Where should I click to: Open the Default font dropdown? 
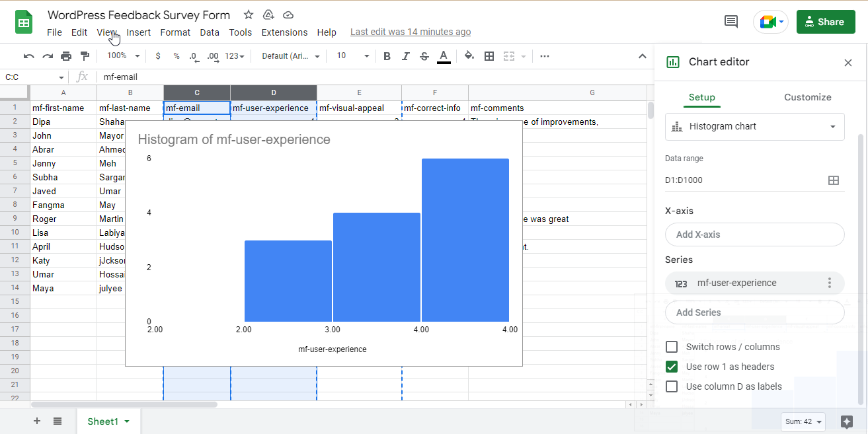tap(291, 56)
